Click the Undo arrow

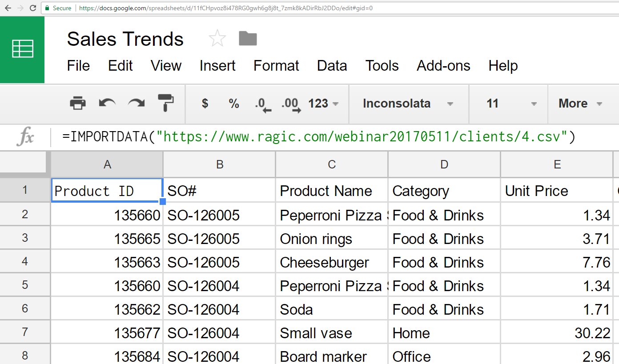[x=107, y=104]
